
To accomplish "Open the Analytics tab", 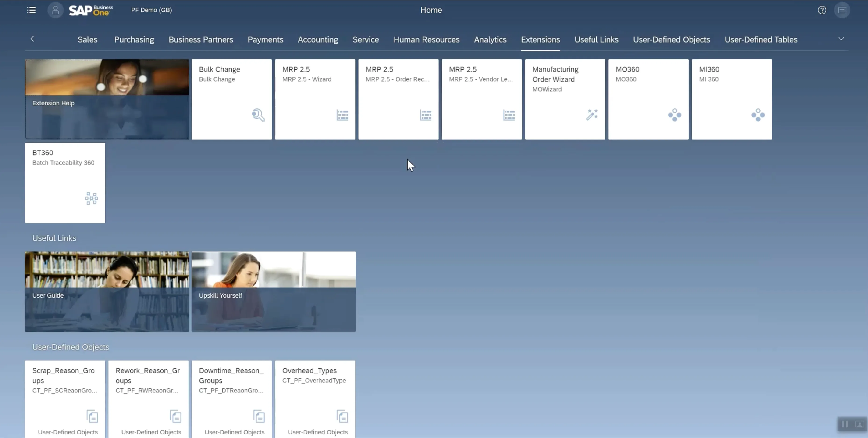I will (490, 39).
